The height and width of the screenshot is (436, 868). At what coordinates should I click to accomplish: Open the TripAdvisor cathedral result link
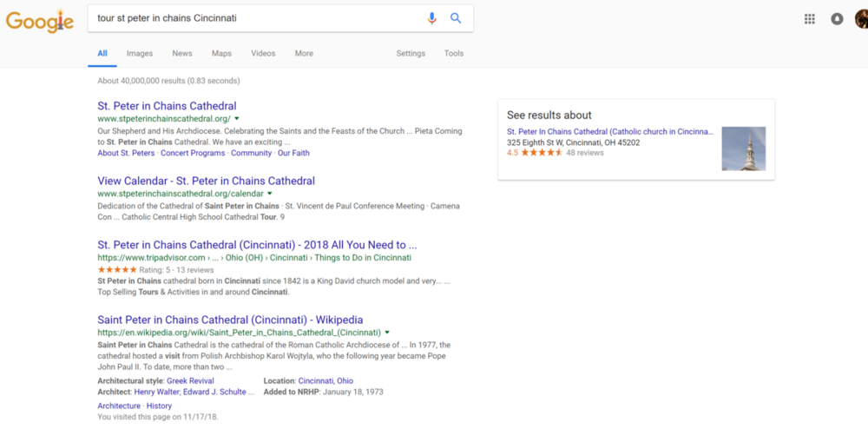[258, 245]
